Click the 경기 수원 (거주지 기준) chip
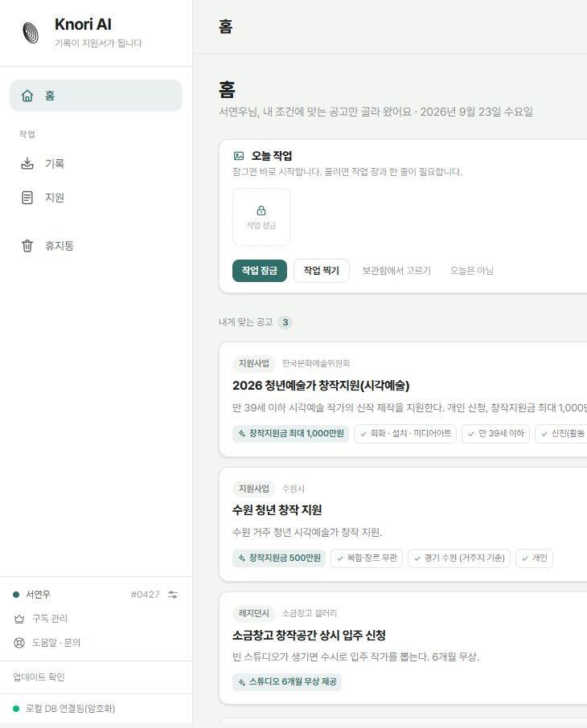Viewport: 587px width, 728px height. click(459, 558)
